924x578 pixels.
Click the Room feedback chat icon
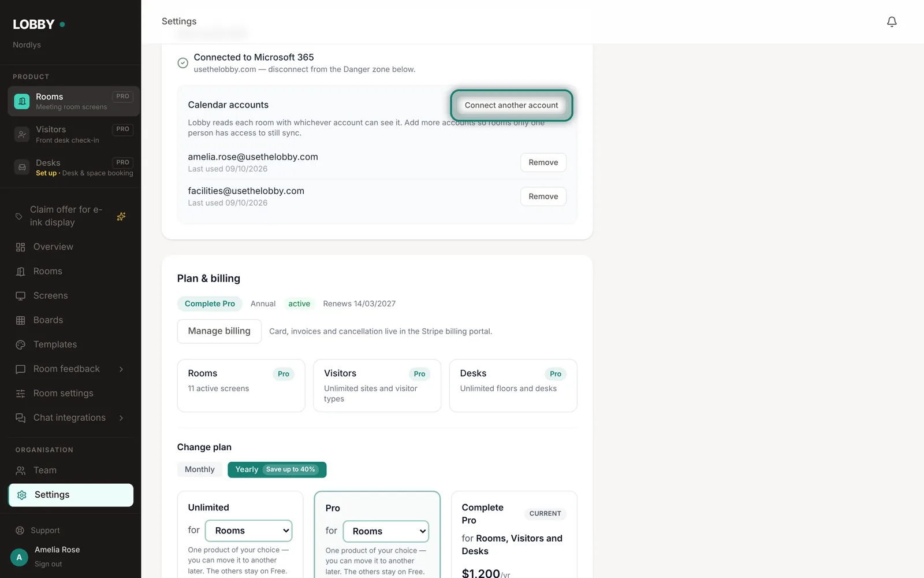click(21, 369)
